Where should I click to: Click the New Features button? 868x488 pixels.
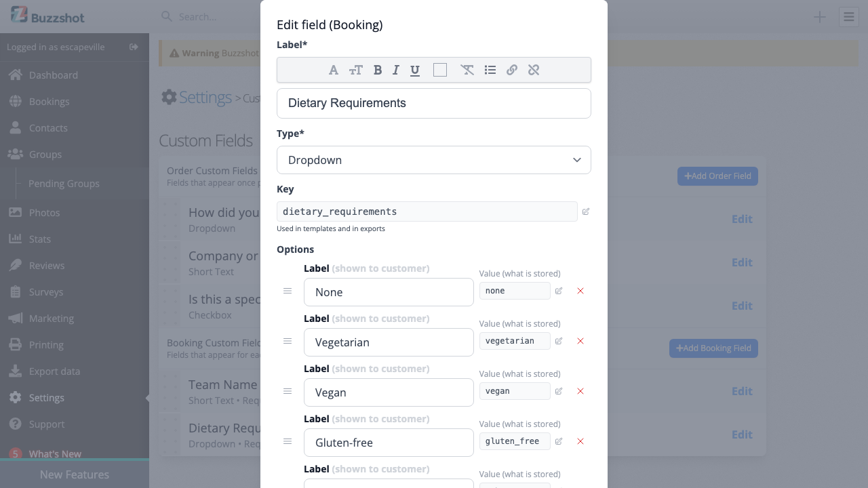pyautogui.click(x=75, y=474)
